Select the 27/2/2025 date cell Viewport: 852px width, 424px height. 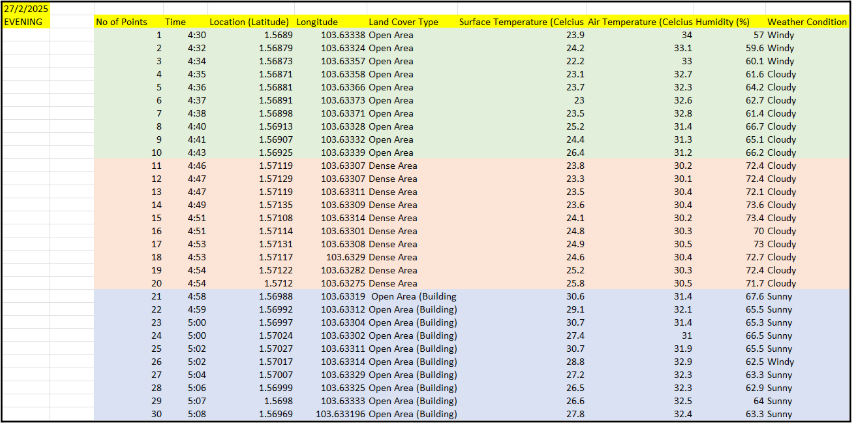click(25, 8)
